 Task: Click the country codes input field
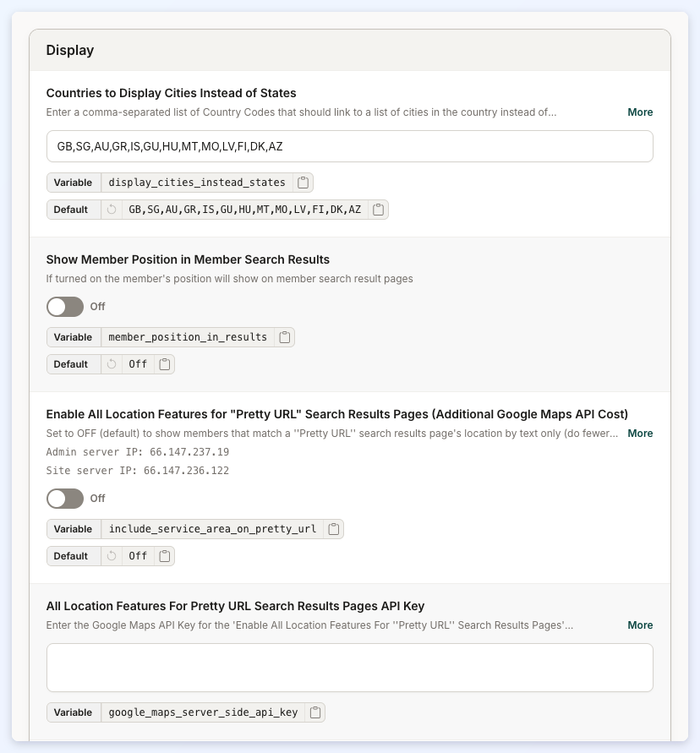[x=350, y=146]
